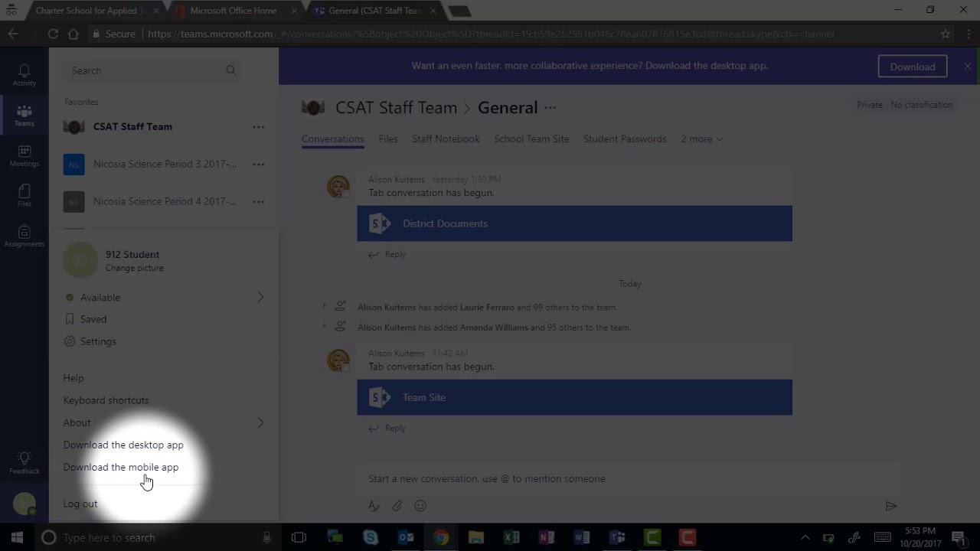Viewport: 980px width, 551px height.
Task: Select the Teams icon in sidebar
Action: pyautogui.click(x=24, y=116)
